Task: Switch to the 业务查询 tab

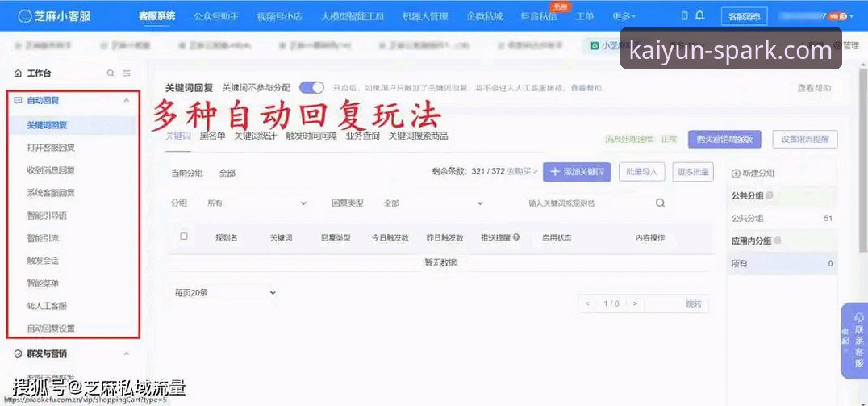Action: click(362, 136)
